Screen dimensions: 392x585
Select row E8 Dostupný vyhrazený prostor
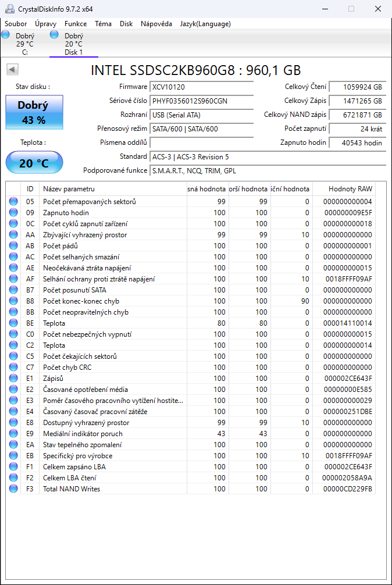191,423
